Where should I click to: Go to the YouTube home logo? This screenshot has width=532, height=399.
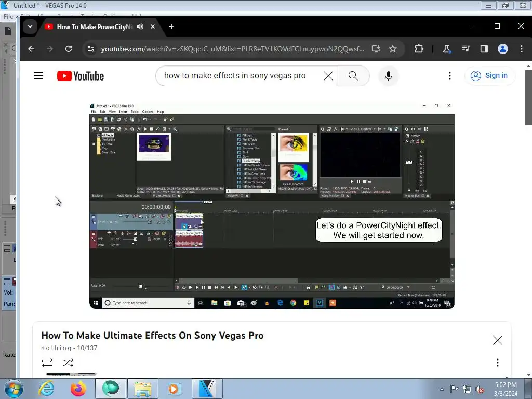[81, 76]
